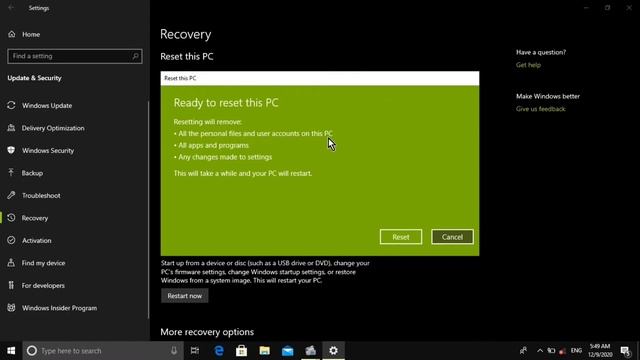Go to Settings Home
Screen dimensions: 640x360
tap(31, 34)
